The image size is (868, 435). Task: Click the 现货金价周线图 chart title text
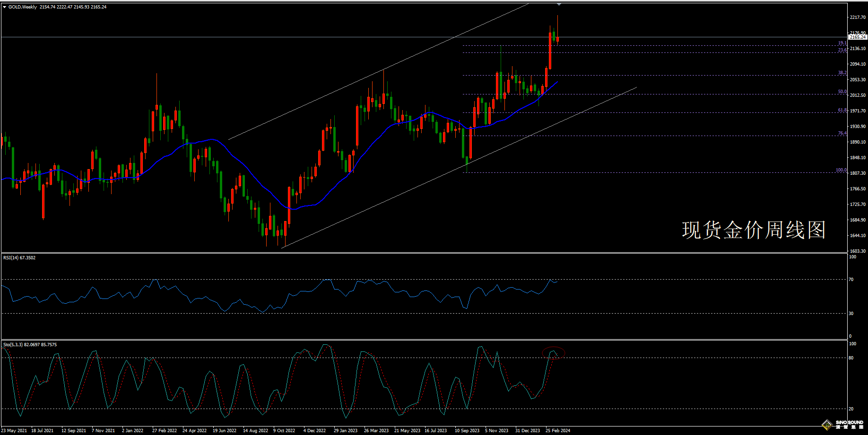pyautogui.click(x=754, y=230)
